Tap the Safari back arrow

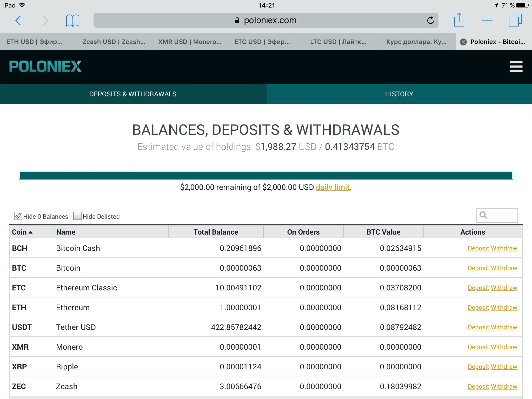tap(18, 20)
